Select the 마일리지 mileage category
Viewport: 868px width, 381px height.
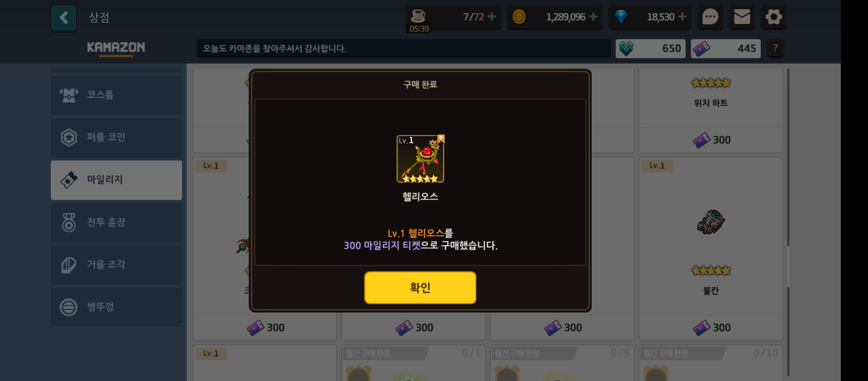point(116,180)
